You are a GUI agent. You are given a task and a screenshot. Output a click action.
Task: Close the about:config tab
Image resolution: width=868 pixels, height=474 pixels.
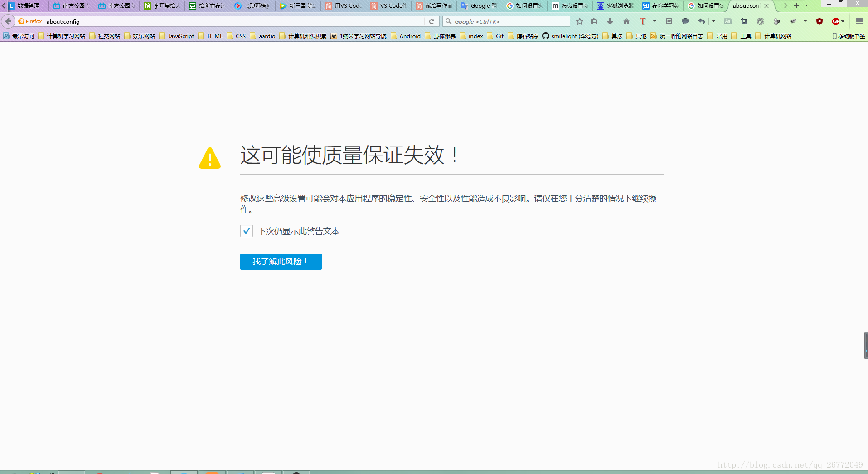[x=766, y=6]
